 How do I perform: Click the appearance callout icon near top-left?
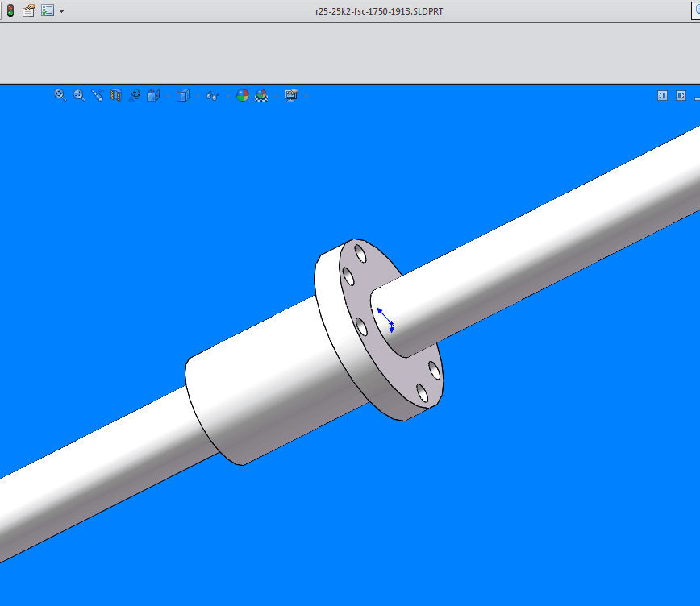28,10
